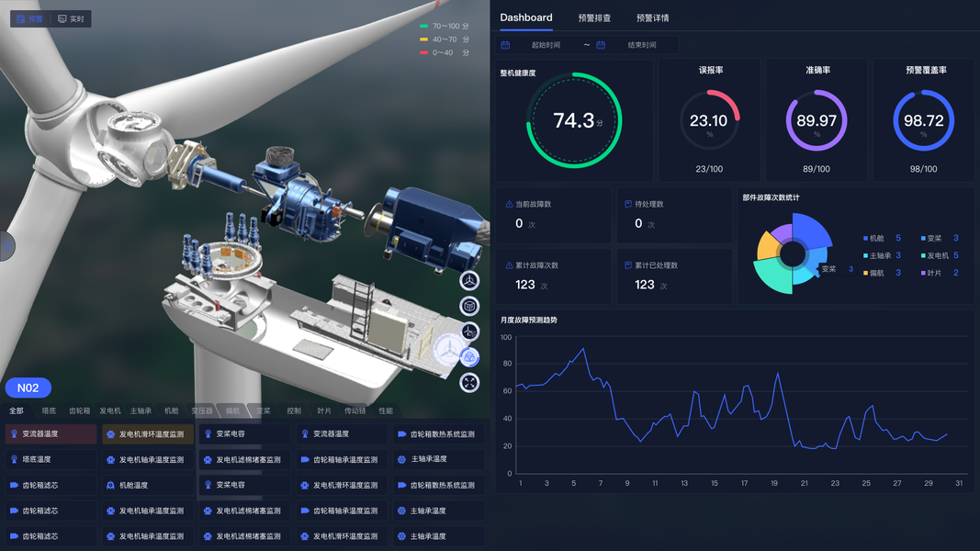Click the green 70~100 分 legend swatch
Screen dimensions: 980x551
pos(423,27)
